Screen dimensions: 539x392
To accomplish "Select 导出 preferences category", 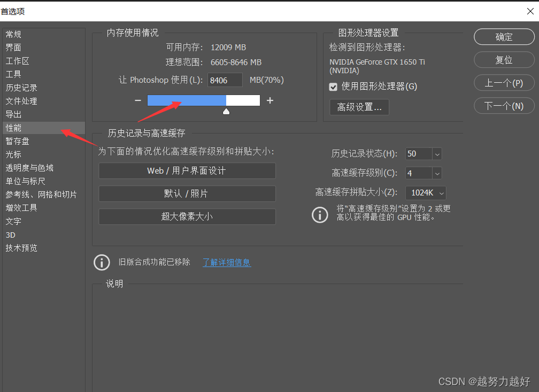I will coord(44,115).
